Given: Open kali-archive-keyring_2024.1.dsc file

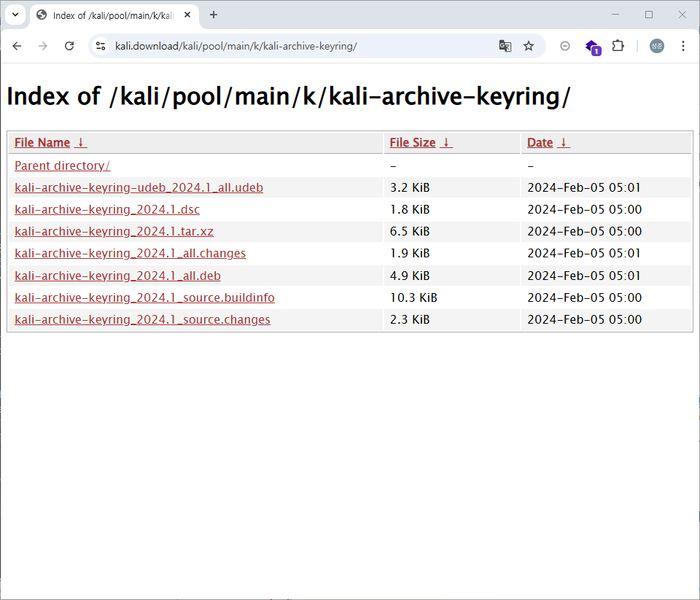Looking at the screenshot, I should tap(107, 209).
